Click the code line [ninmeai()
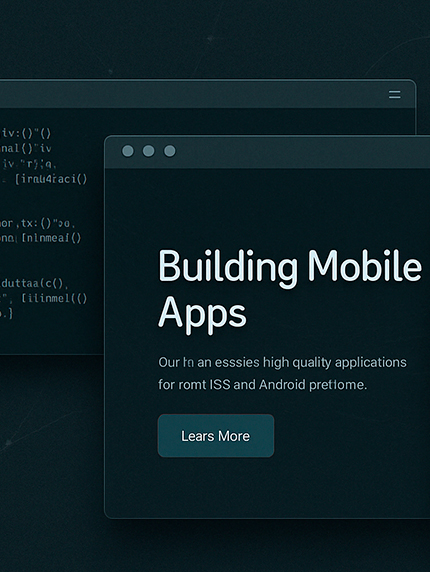 [x=40, y=238]
